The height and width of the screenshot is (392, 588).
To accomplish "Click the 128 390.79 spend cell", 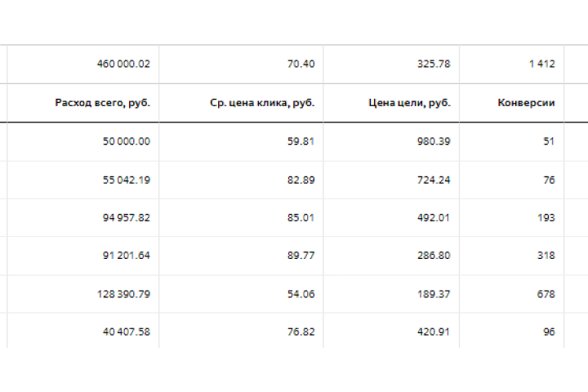I will click(123, 294).
